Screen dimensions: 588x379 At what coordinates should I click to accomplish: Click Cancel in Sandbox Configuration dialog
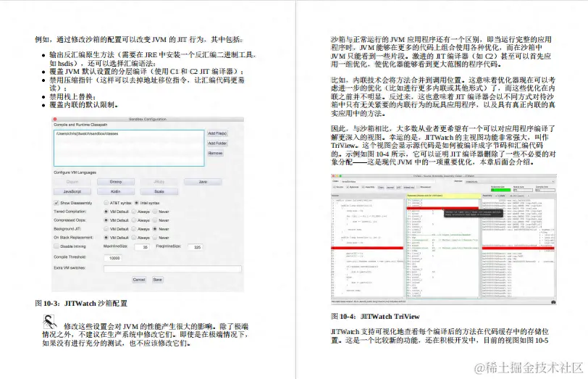pos(139,280)
